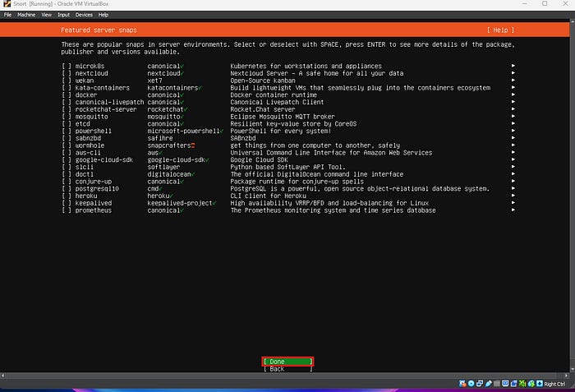Click the "Right Ctrl" host key label
Viewport: 575px width, 392px height.
pos(554,384)
